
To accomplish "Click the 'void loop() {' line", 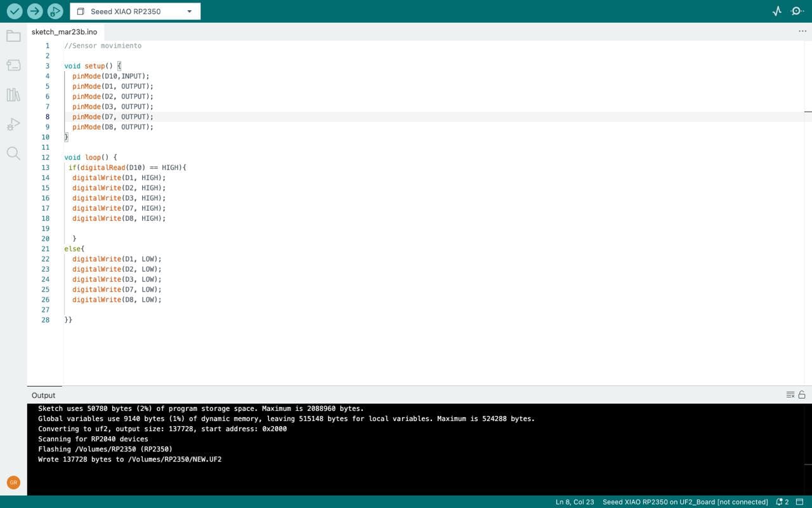I will [91, 157].
